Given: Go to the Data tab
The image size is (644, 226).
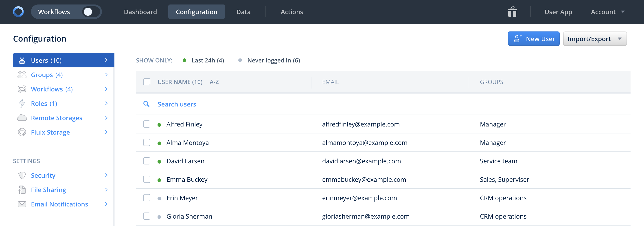Looking at the screenshot, I should point(243,12).
